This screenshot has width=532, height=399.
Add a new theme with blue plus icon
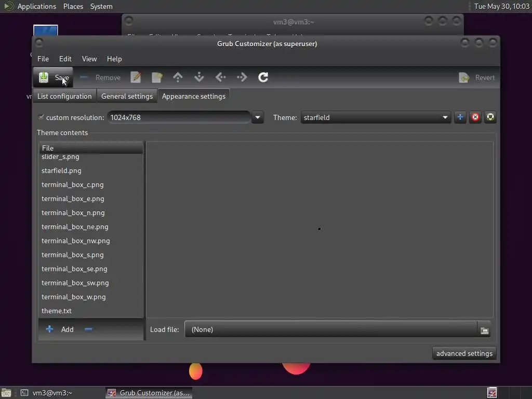(x=460, y=117)
